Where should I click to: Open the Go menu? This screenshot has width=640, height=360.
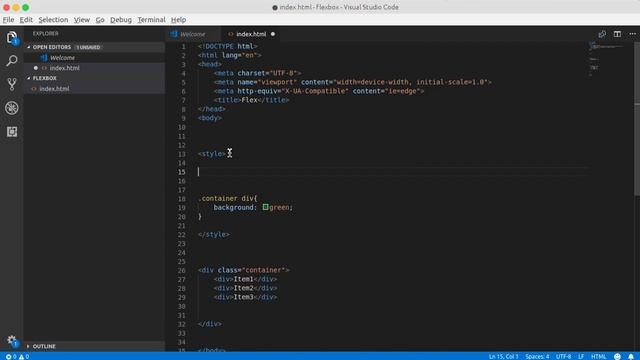click(x=100, y=20)
